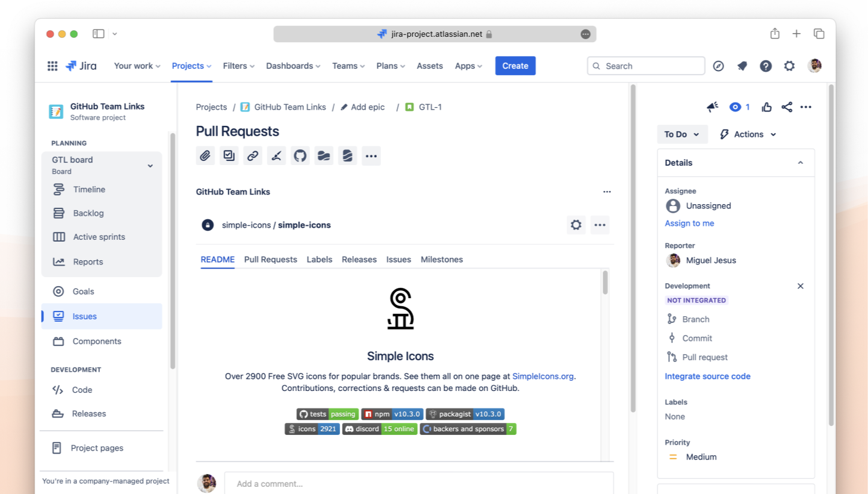Click the Jira logo in the navigation bar

point(81,66)
